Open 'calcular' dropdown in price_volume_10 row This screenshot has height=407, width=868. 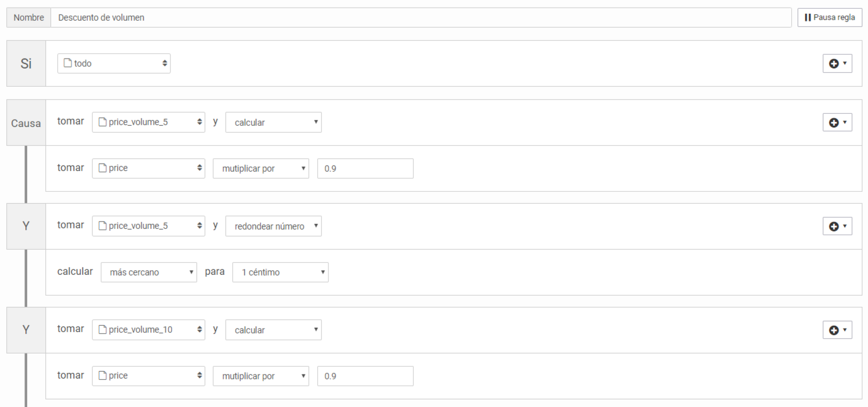pyautogui.click(x=273, y=330)
